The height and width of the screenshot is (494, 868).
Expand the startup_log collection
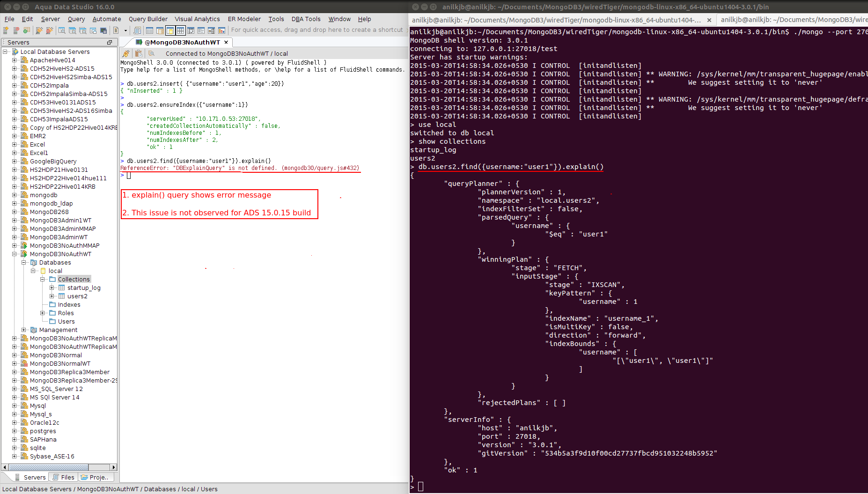(x=52, y=288)
